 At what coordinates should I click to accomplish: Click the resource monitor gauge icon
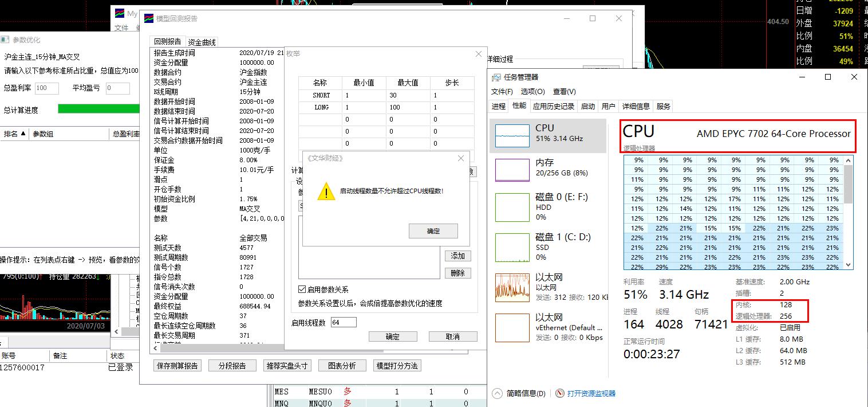tap(560, 393)
